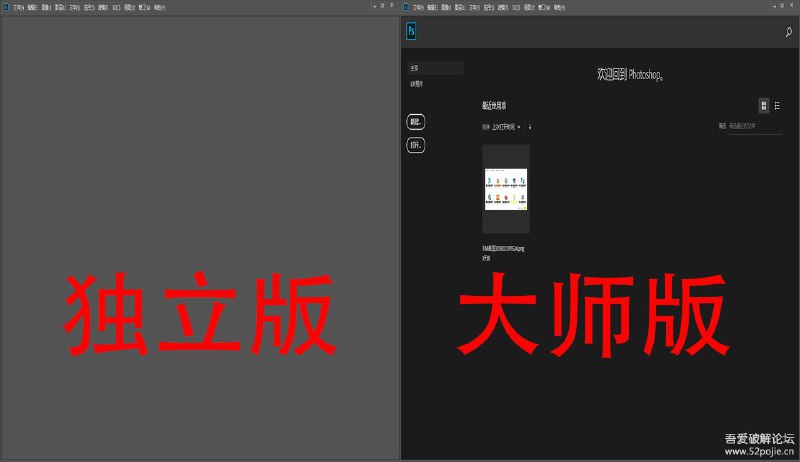This screenshot has height=462, width=800.
Task: Open 滤镜 menu in the 大师版 window
Action: pos(503,8)
